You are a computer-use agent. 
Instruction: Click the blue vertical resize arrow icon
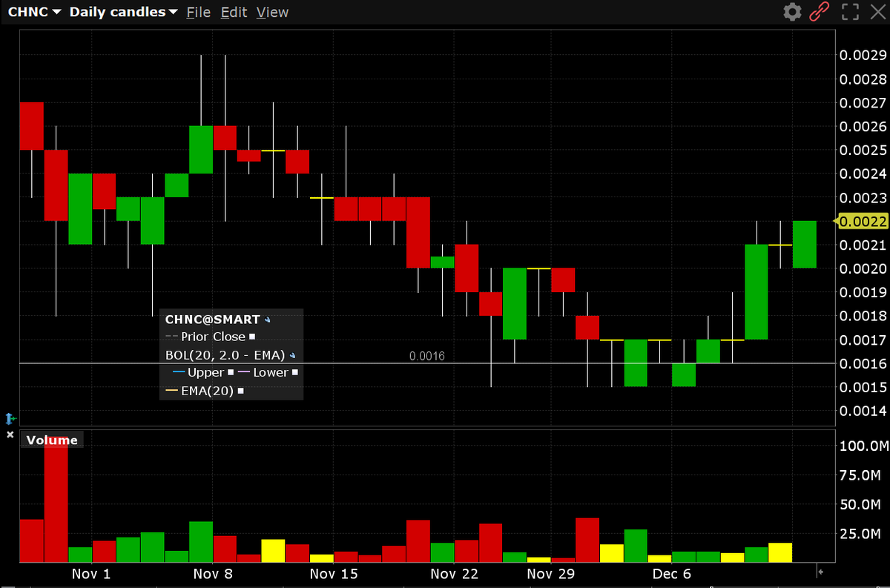click(10, 419)
